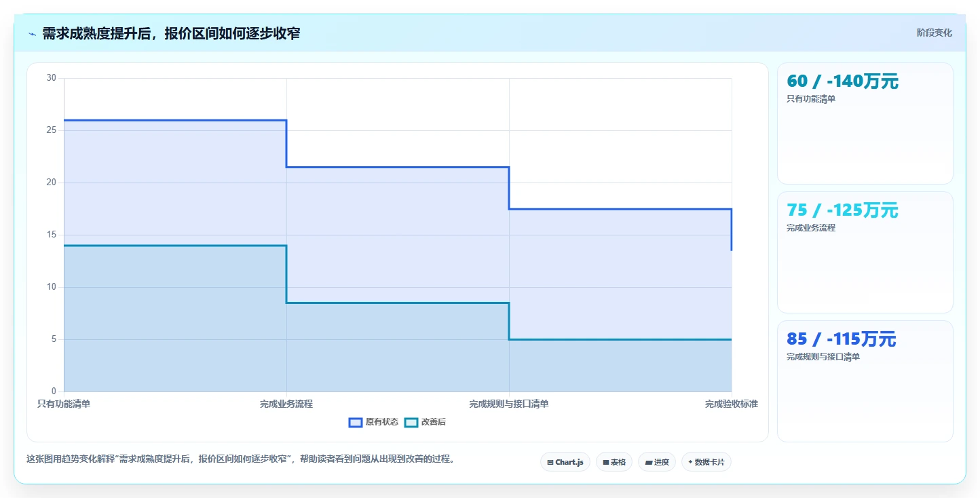Click the 完成规则与接口清单 caption in the third card
Viewport: 980px width, 498px height.
[823, 357]
